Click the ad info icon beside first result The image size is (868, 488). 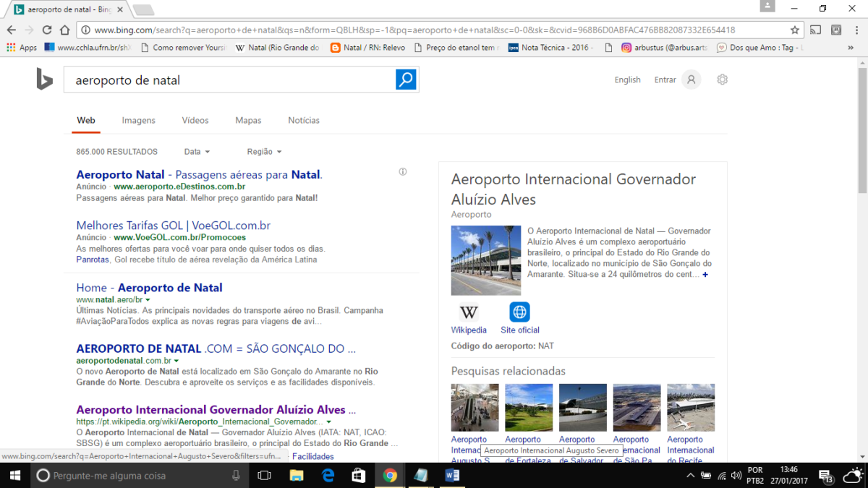[x=403, y=172]
